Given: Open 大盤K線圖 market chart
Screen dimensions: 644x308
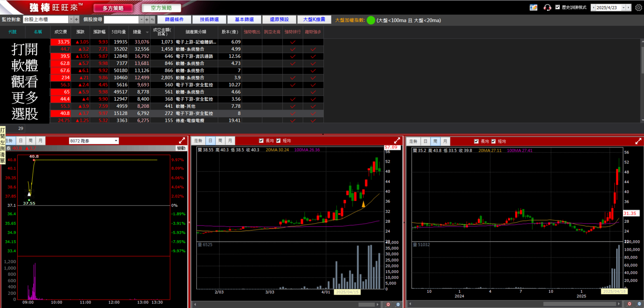Looking at the screenshot, I should pyautogui.click(x=314, y=19).
